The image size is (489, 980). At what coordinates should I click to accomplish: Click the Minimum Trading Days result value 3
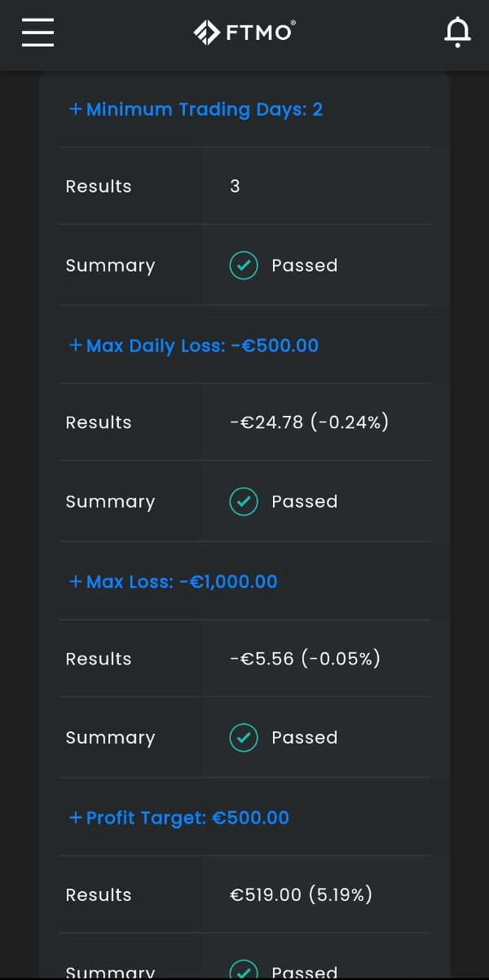click(x=235, y=187)
